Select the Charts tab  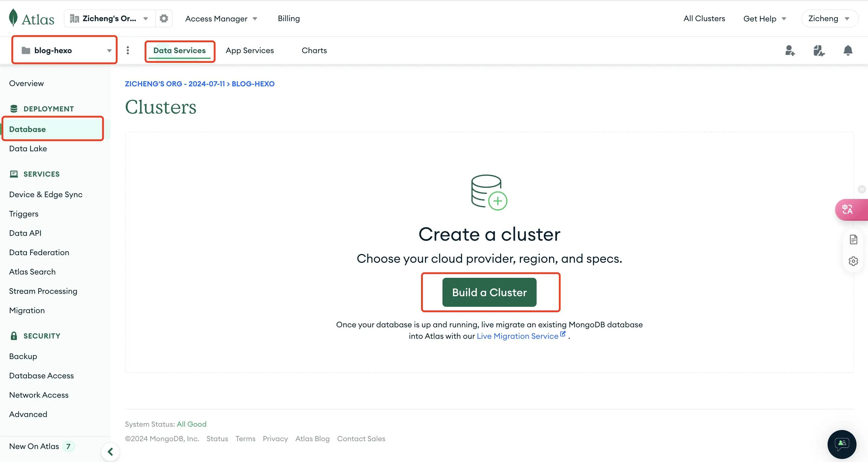pos(314,50)
